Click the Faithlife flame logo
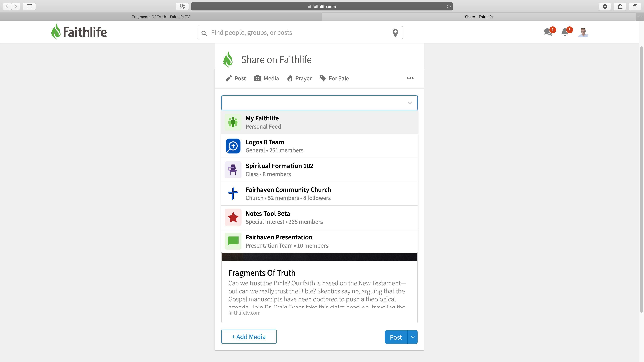Screen dimensions: 644x362 [x=56, y=32]
